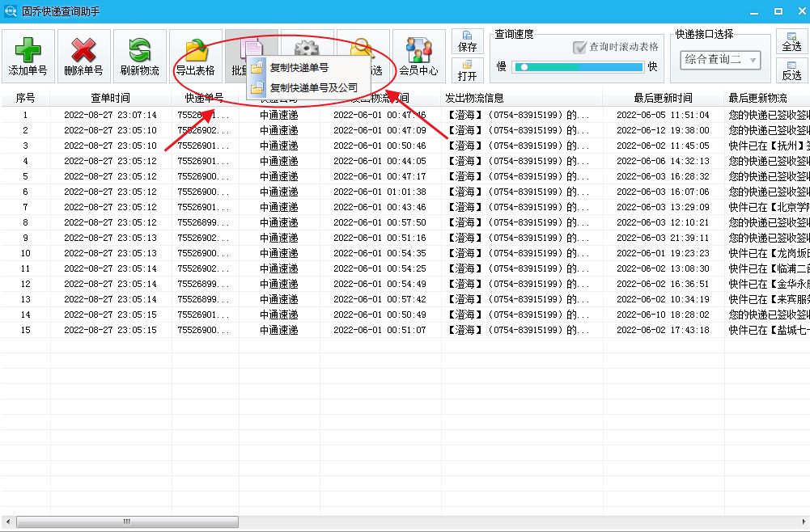The height and width of the screenshot is (532, 810).
Task: Click the 打开 open file icon
Action: point(469,71)
